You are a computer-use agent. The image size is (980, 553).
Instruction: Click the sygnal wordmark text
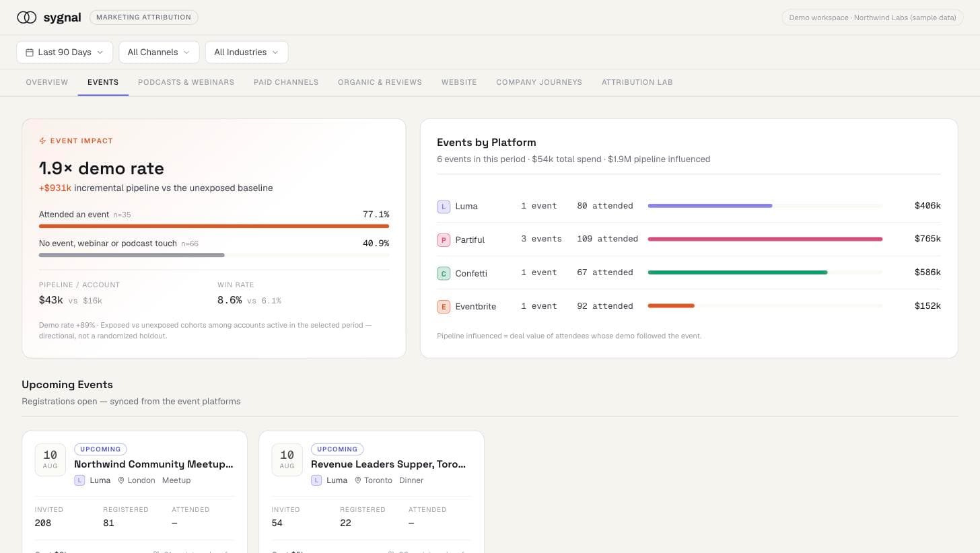coord(62,17)
